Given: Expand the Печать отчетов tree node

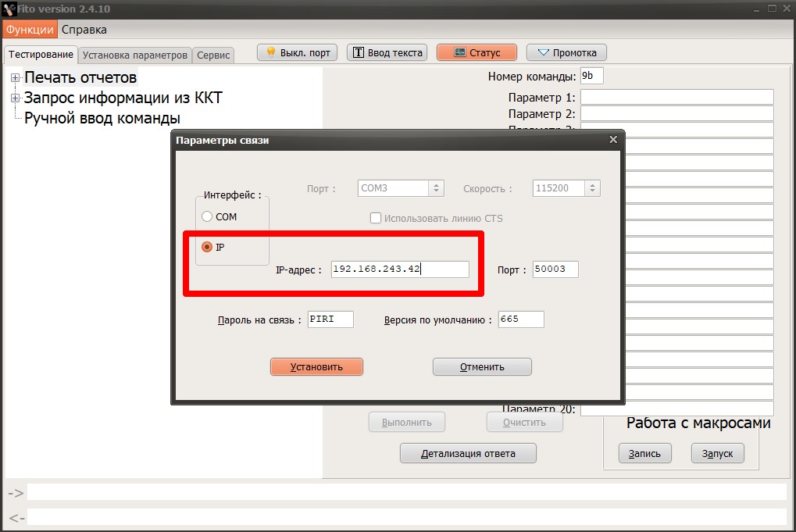Looking at the screenshot, I should pyautogui.click(x=15, y=77).
